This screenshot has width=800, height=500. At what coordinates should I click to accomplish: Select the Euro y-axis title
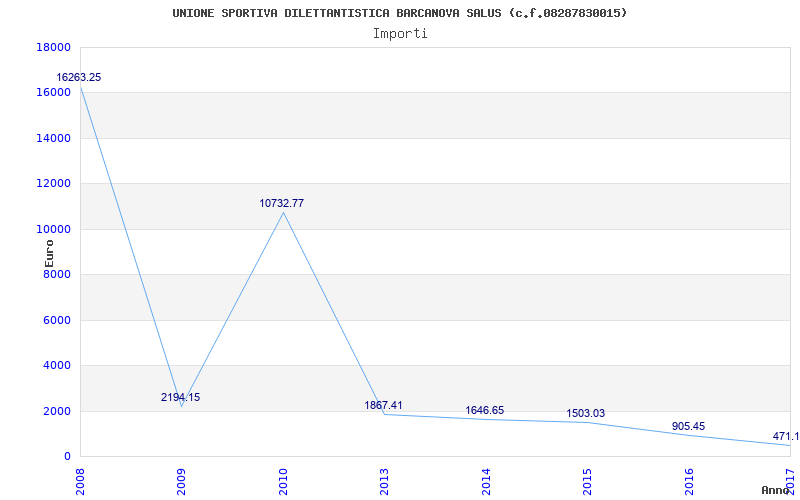[x=49, y=253]
